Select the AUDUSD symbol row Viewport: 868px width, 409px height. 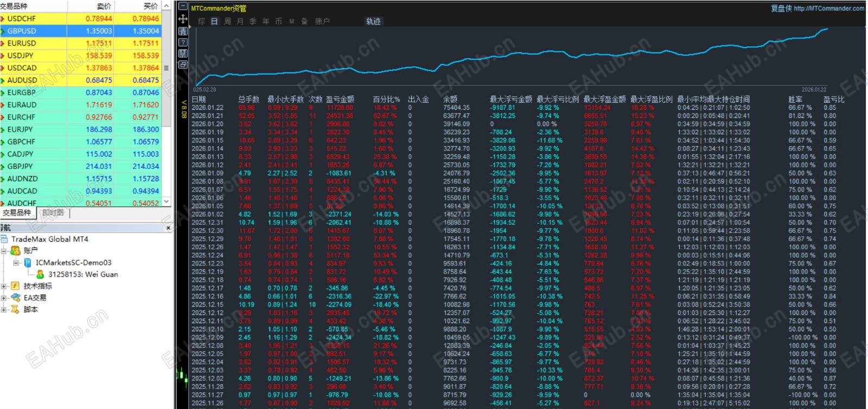tap(81, 80)
